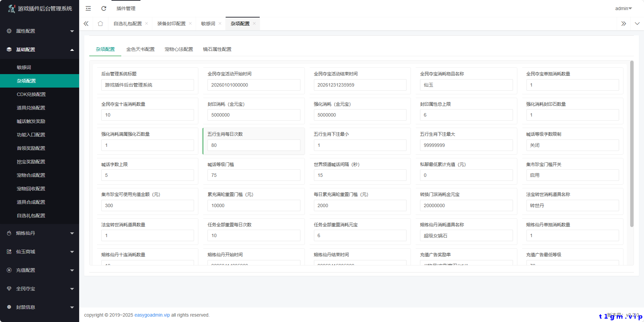Open the easygoadmin.vip footer link
The image size is (644, 322).
[152, 315]
